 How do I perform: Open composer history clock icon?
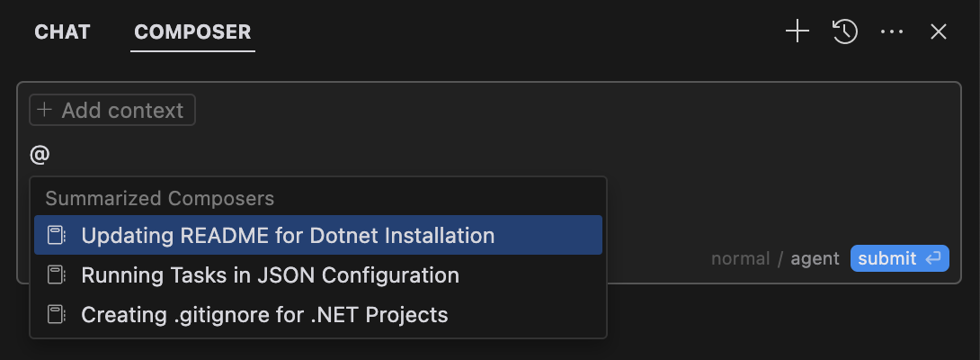click(845, 31)
